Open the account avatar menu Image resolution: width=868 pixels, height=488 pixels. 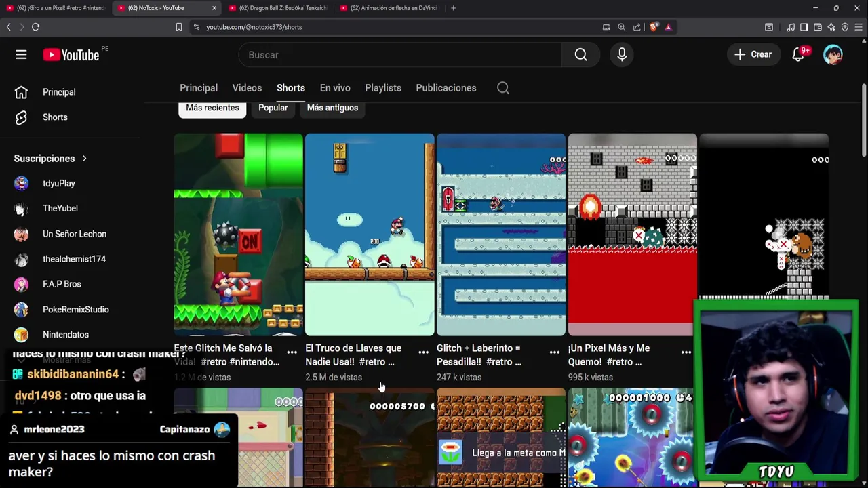tap(833, 55)
